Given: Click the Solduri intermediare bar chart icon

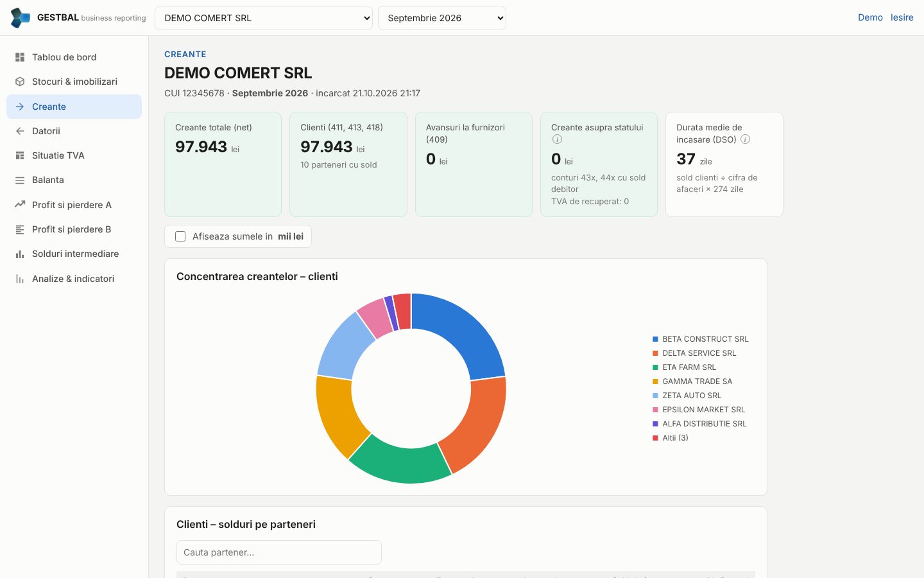Looking at the screenshot, I should pos(20,254).
